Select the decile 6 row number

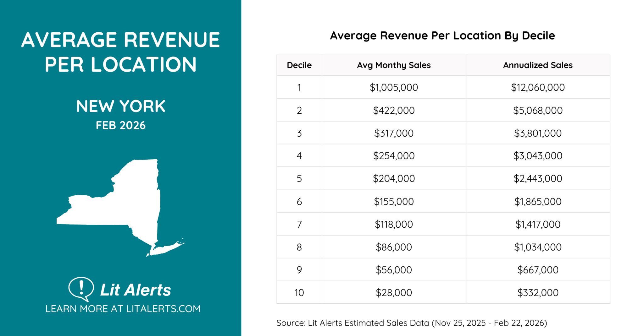tap(299, 201)
